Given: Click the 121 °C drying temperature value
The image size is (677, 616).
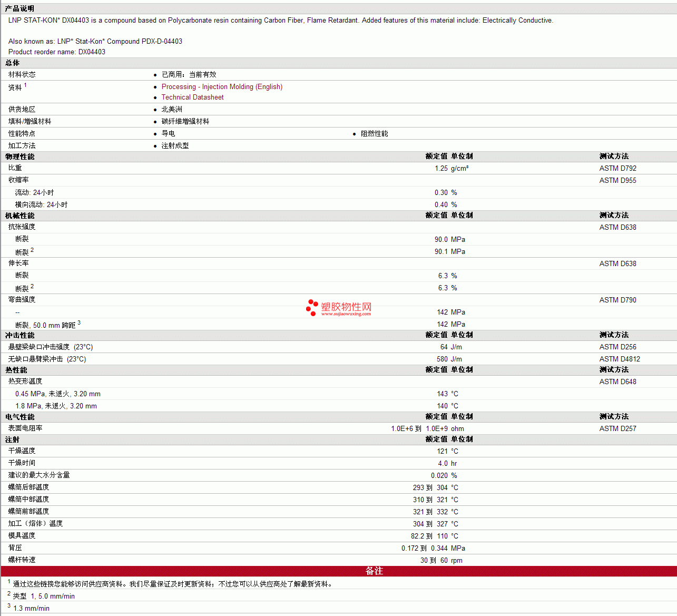Looking at the screenshot, I should (x=447, y=452).
